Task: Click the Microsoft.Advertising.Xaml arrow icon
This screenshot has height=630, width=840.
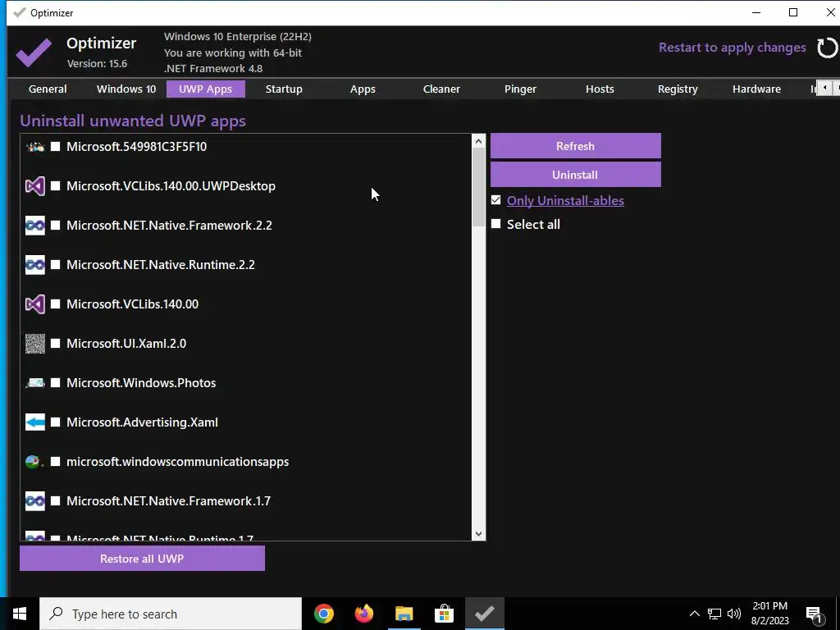Action: coord(35,422)
